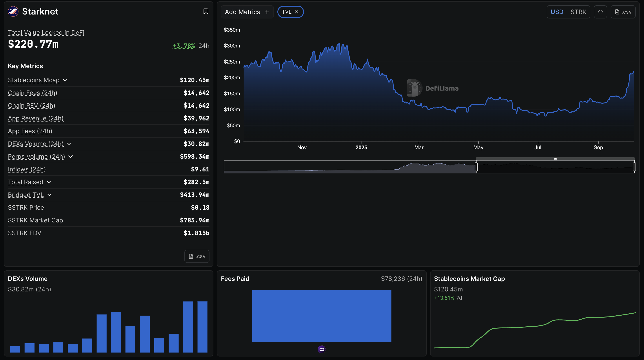
Task: Click the protocol icon below Fees Paid bar
Action: click(x=322, y=349)
